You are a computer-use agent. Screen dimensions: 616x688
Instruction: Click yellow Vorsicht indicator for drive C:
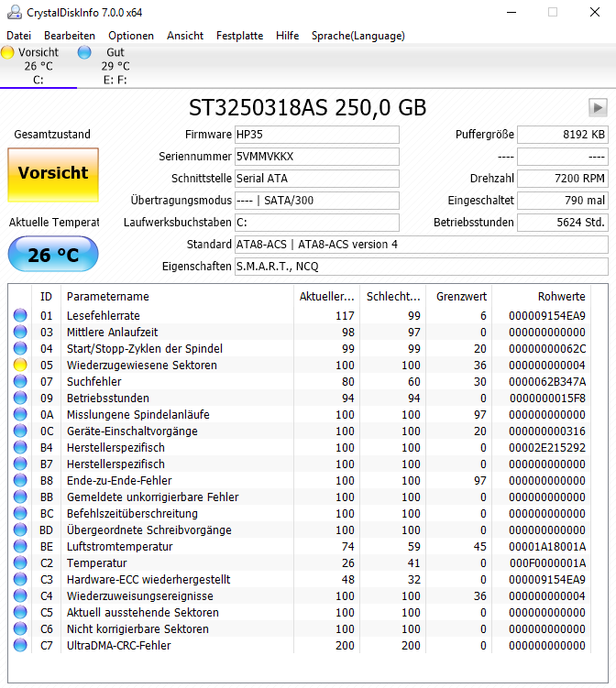tap(7, 52)
